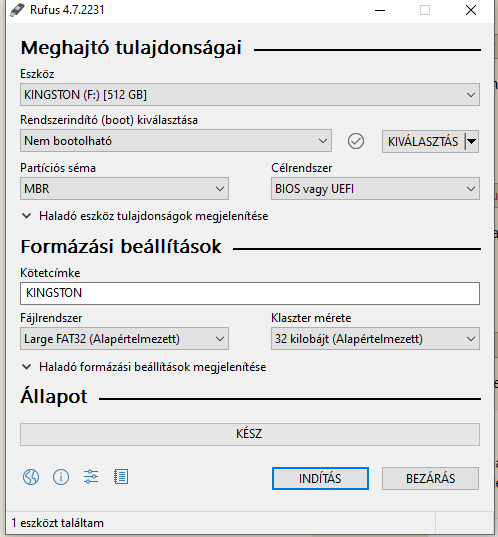Open the 32 kilobájt cluster size dropdown
The image size is (498, 537).
click(x=375, y=339)
